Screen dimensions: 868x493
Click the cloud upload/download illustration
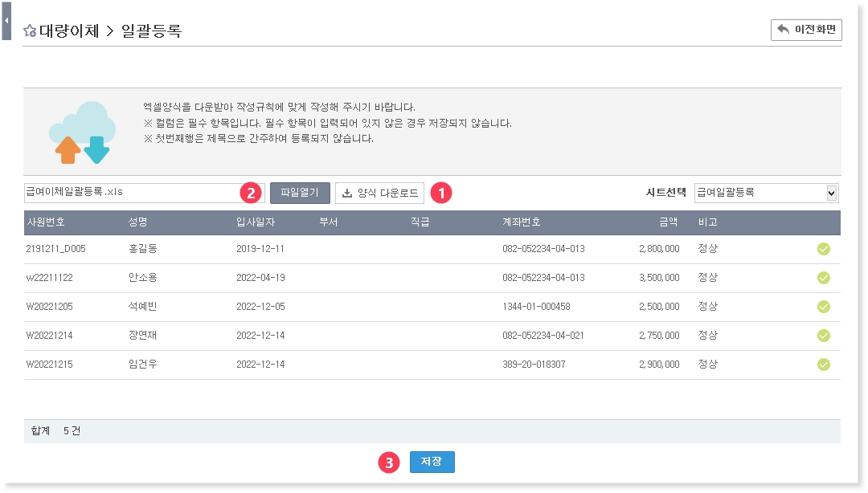[82, 132]
